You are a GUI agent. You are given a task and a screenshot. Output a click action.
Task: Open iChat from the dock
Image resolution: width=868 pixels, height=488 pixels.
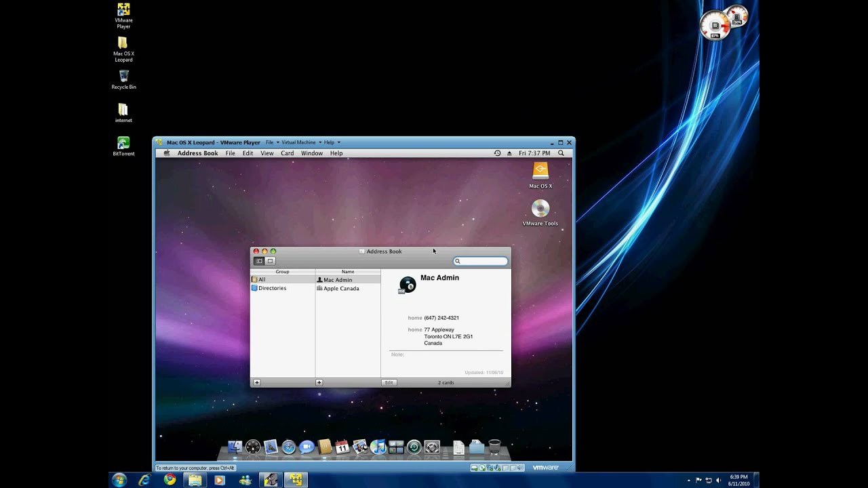[x=307, y=447]
